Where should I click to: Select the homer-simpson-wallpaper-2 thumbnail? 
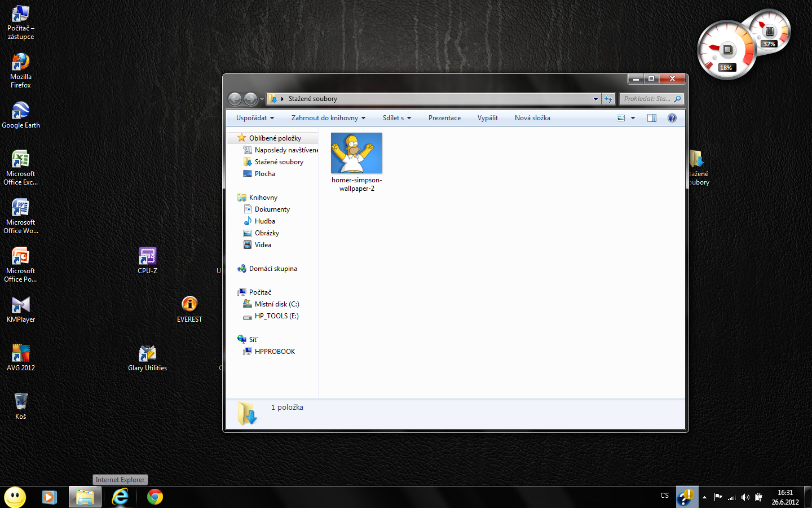[356, 154]
